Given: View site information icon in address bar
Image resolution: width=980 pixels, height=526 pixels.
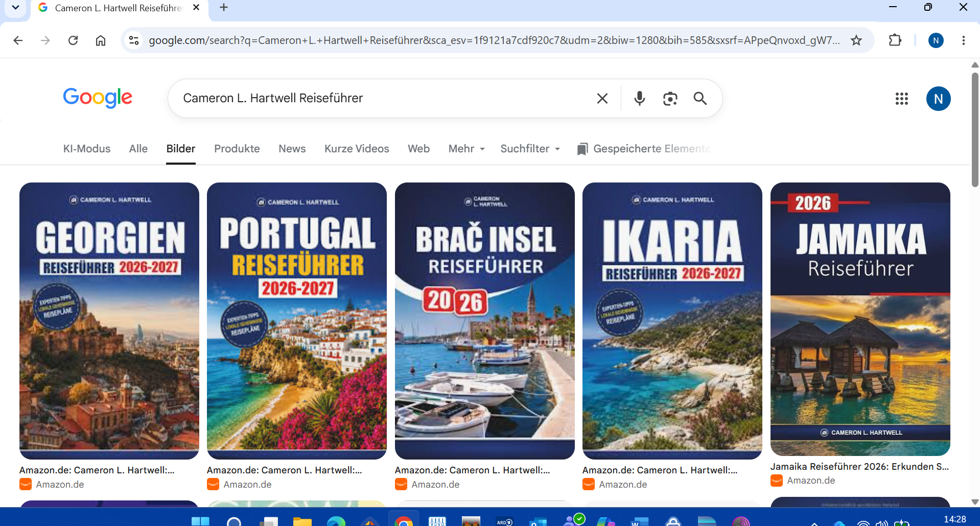Looking at the screenshot, I should click(x=134, y=40).
